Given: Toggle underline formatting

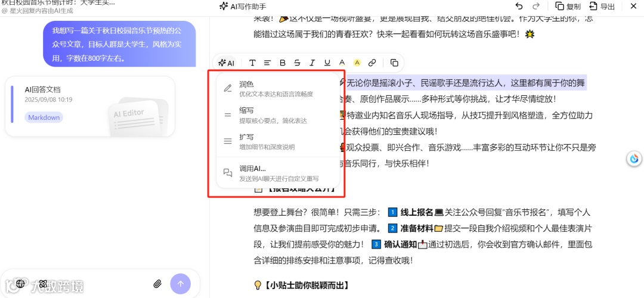Looking at the screenshot, I should [x=327, y=63].
